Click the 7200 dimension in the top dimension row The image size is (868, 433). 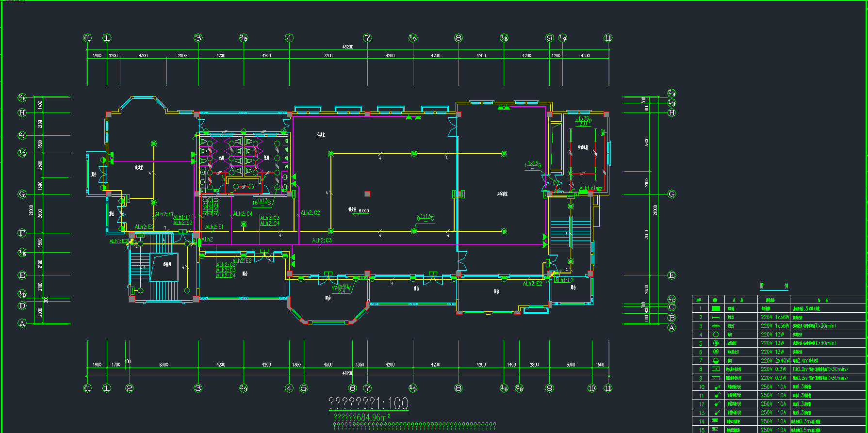tap(328, 56)
